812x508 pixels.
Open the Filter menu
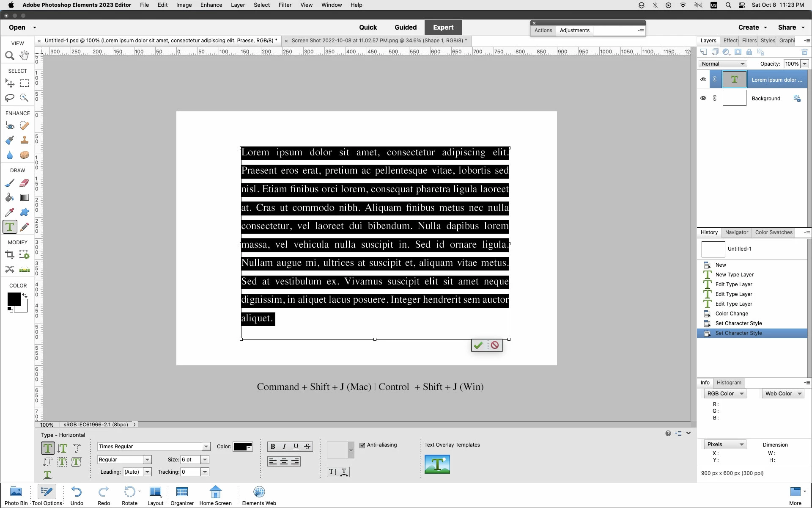pos(285,5)
